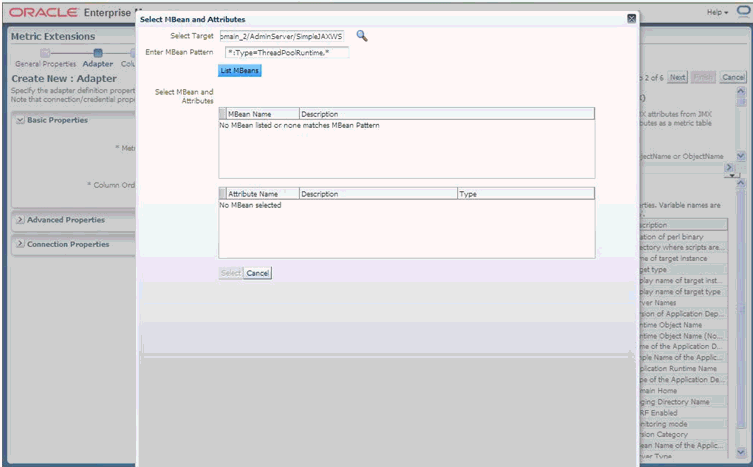Screen dimensions: 753x467
Task: Click the Attribute table row selector corner
Action: [x=222, y=194]
